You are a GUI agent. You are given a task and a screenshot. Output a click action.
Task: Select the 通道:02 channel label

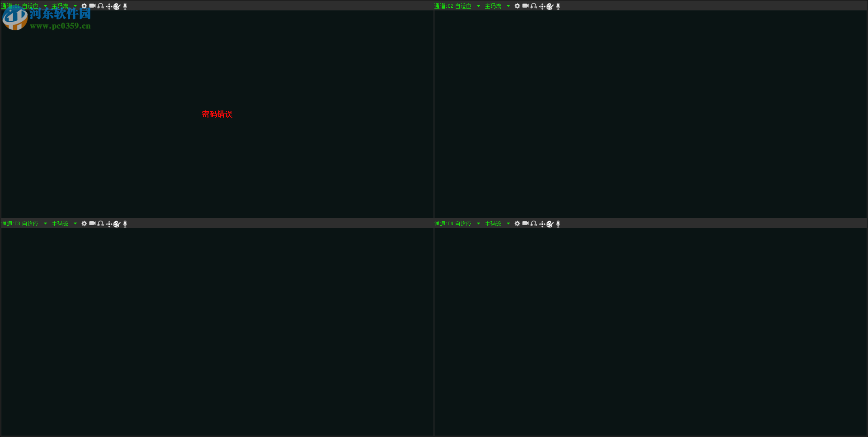click(x=443, y=6)
